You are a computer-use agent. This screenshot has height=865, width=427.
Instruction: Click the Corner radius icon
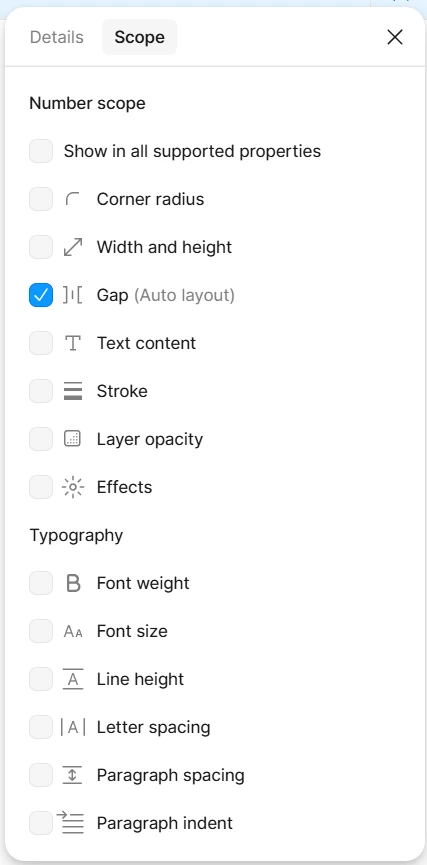[73, 199]
